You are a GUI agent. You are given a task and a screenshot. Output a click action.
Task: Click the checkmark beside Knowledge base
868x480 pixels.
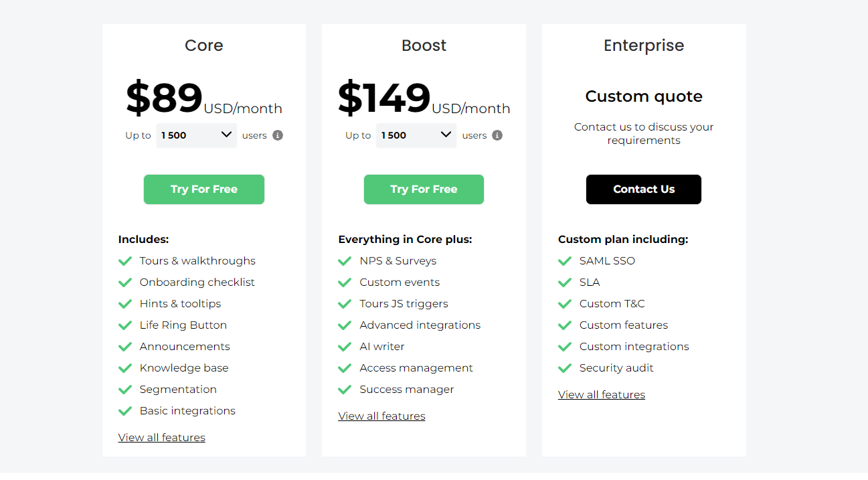124,368
